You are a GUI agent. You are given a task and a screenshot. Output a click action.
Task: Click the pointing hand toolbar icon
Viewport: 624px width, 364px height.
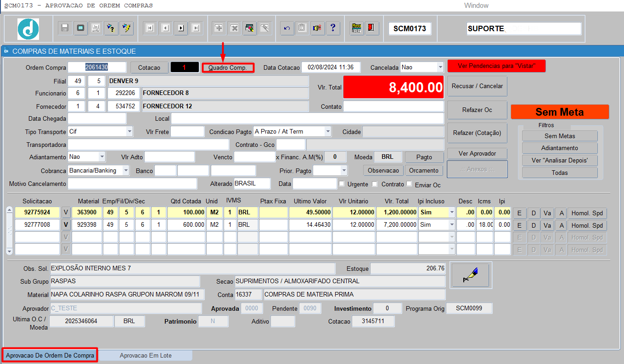(317, 28)
